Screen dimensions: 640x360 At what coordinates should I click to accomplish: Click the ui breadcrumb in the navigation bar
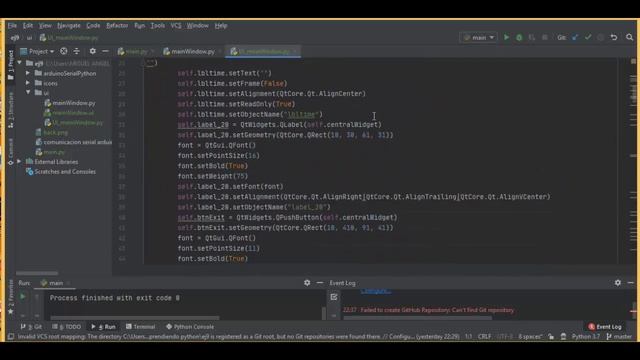[29, 38]
